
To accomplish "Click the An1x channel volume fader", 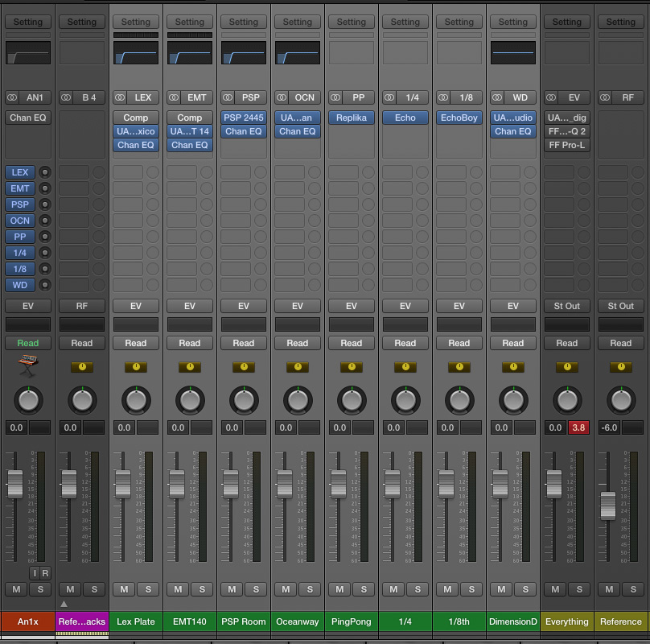I will [15, 484].
